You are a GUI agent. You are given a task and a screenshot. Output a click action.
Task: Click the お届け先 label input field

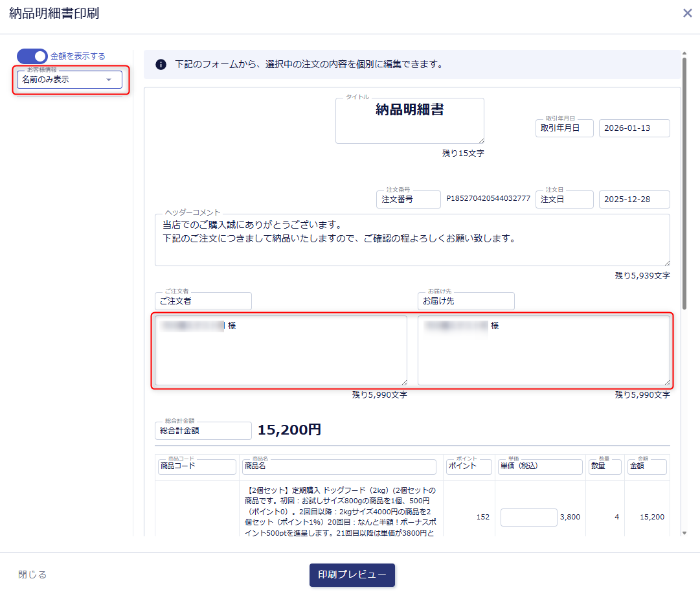click(x=466, y=301)
